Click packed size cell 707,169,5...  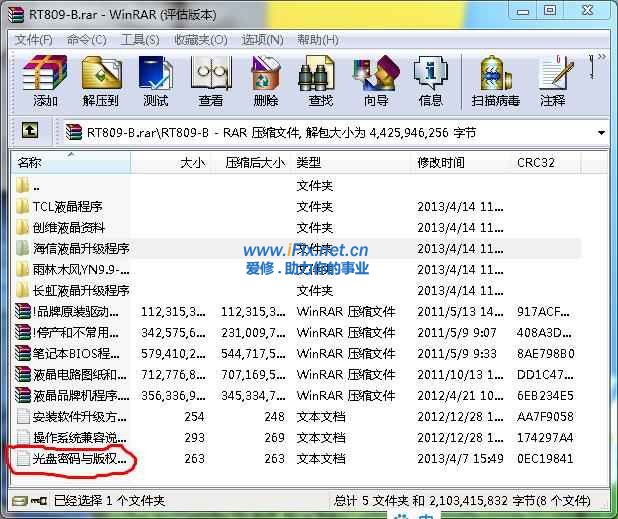(x=253, y=374)
